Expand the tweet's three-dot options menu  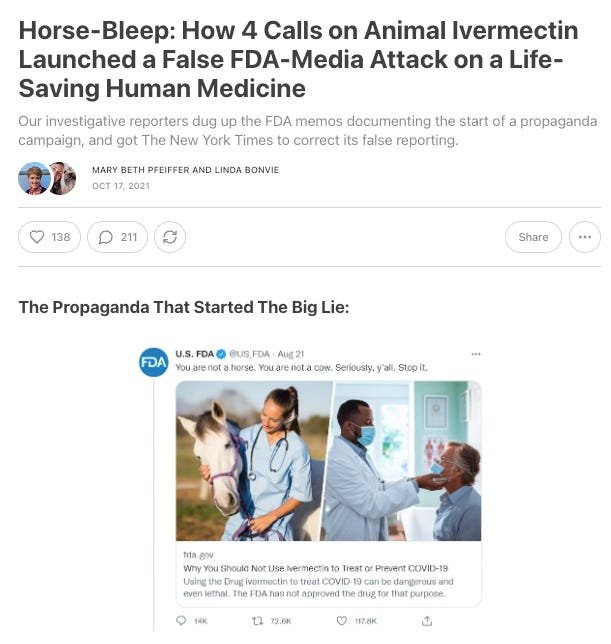point(476,354)
